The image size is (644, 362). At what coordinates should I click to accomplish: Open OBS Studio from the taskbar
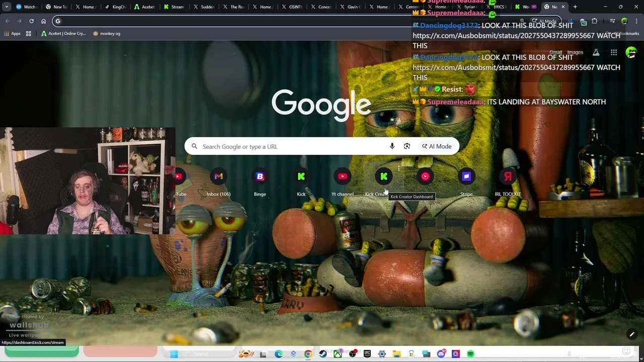(353, 354)
